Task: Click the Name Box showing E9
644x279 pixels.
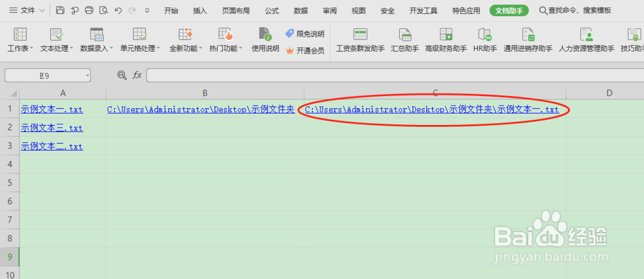Action: 44,75
